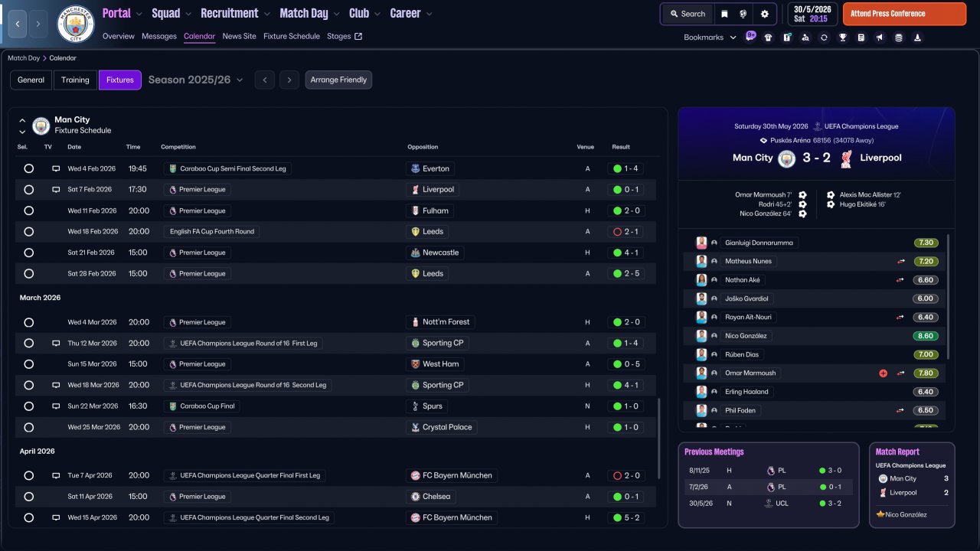The width and height of the screenshot is (980, 551).
Task: Select the radio for FA Cup Leeds fixture
Action: (28, 232)
